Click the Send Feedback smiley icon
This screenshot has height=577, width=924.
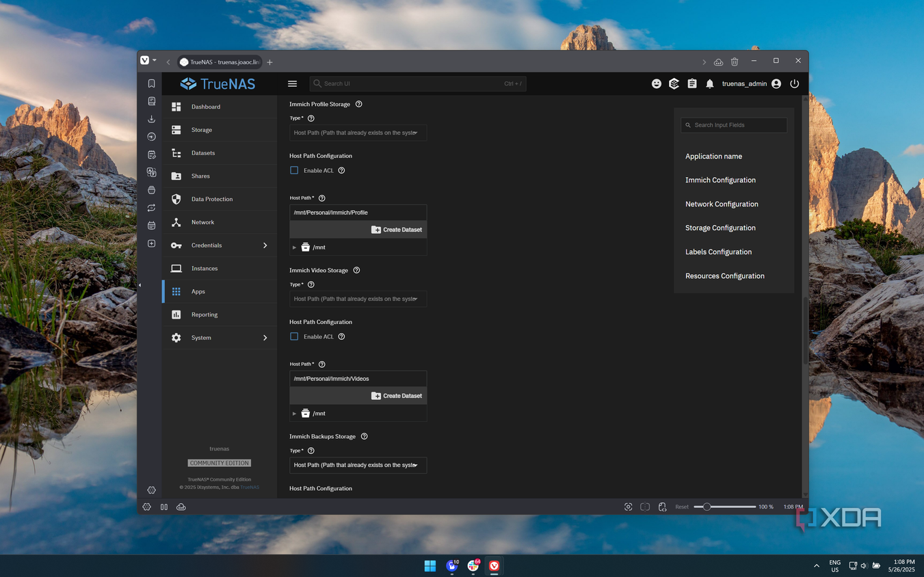(657, 83)
